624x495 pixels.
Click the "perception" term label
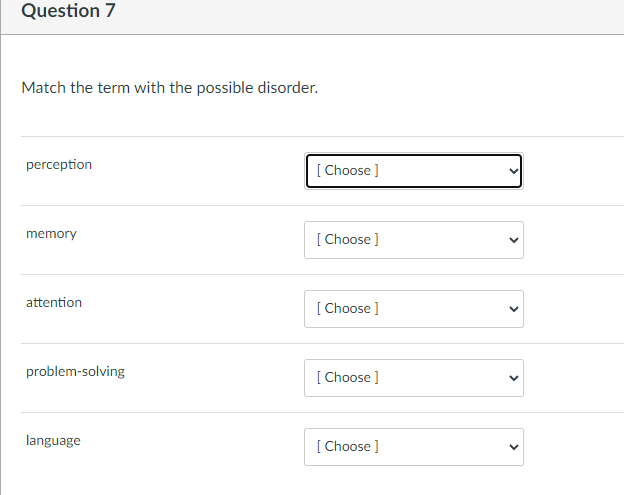click(59, 164)
